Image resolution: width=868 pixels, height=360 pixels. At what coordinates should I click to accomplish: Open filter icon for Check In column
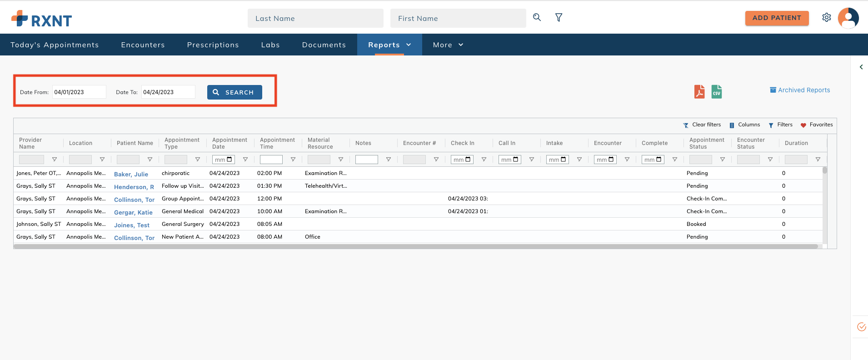(x=484, y=160)
